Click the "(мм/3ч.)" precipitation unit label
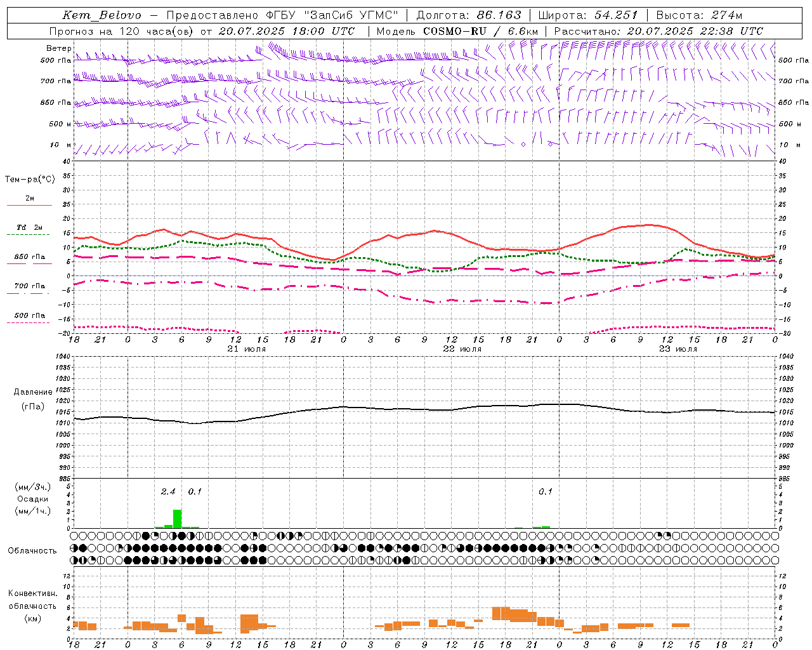The image size is (812, 650). pyautogui.click(x=32, y=487)
